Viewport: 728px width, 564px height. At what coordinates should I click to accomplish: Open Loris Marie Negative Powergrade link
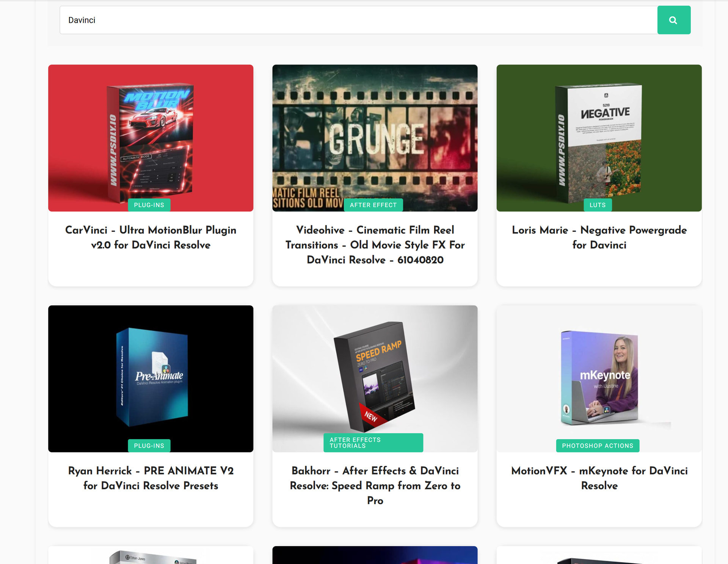click(x=599, y=237)
